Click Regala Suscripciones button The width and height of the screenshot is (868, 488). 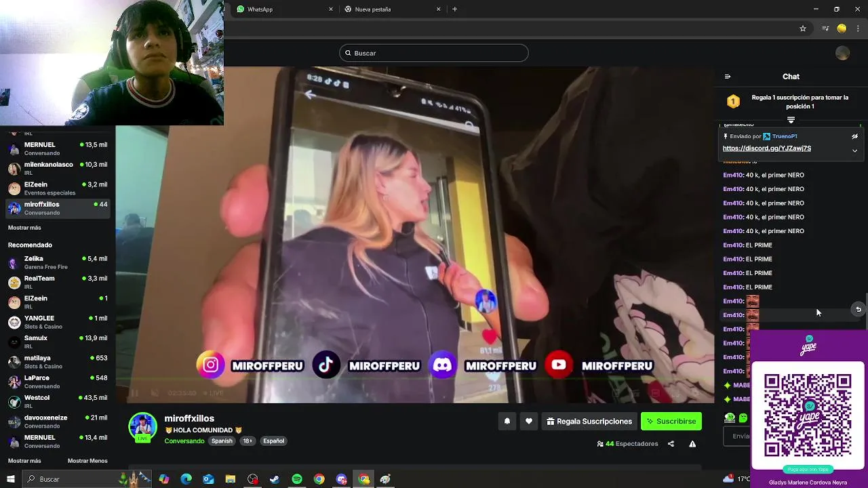pos(589,421)
